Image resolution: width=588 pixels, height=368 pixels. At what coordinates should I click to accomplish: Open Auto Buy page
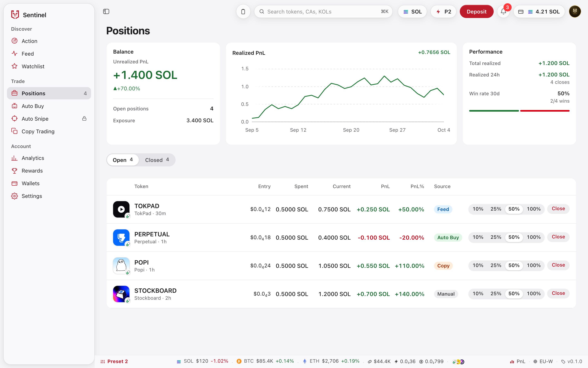tap(49, 106)
